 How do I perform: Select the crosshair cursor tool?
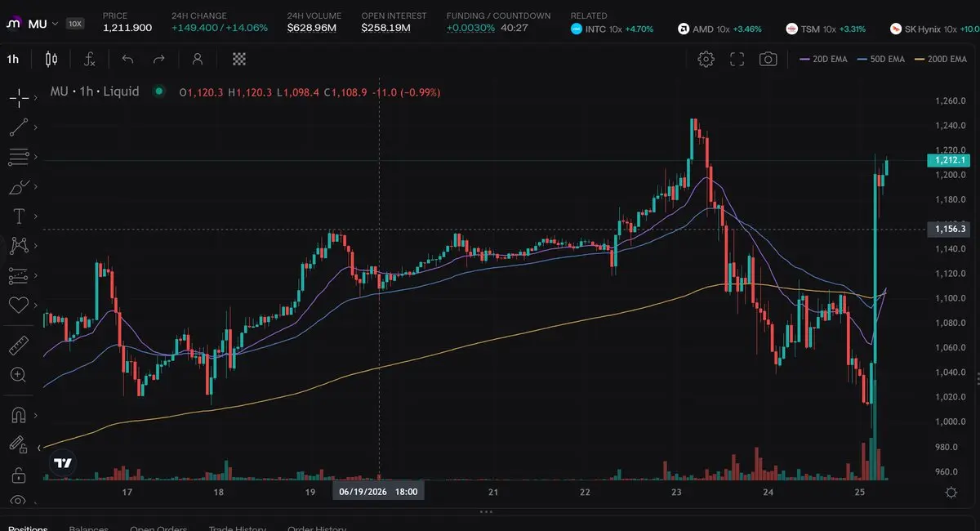[x=19, y=97]
